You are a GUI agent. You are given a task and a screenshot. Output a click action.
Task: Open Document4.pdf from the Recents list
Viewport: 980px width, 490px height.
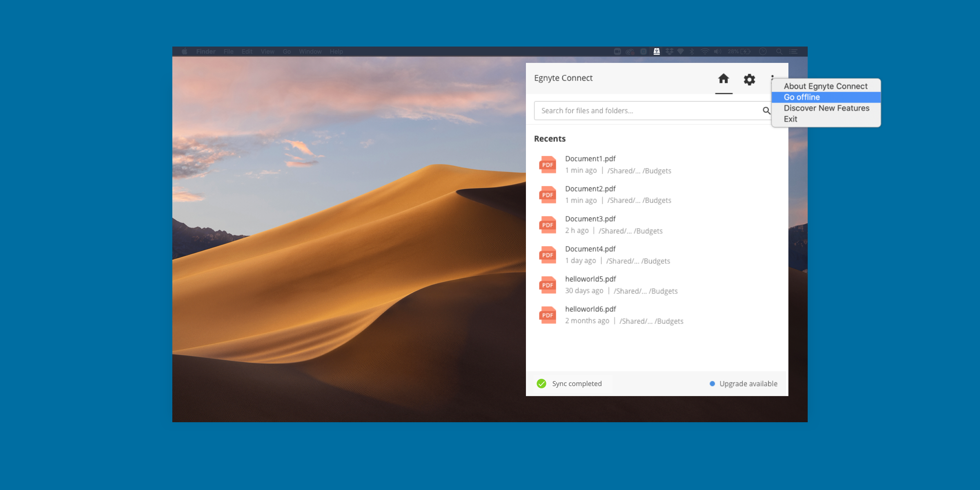point(590,249)
